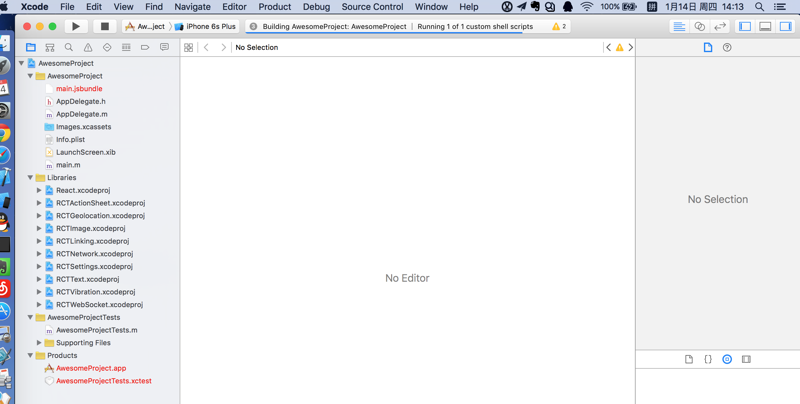Open the Editor menu
Image resolution: width=800 pixels, height=404 pixels.
click(x=234, y=7)
